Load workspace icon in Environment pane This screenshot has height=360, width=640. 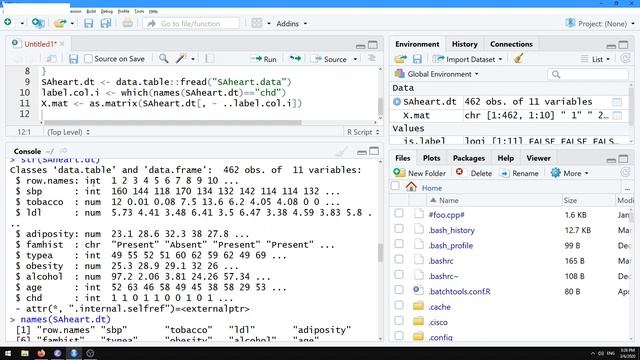click(x=400, y=59)
